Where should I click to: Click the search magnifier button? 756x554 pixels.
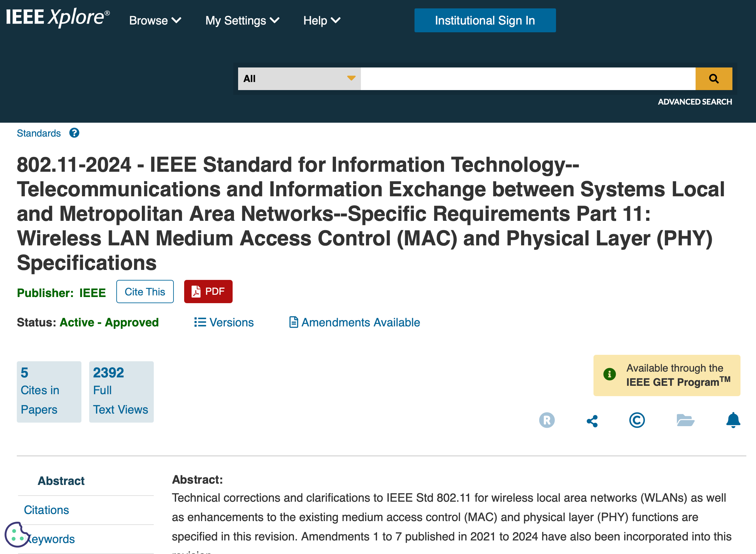tap(713, 79)
